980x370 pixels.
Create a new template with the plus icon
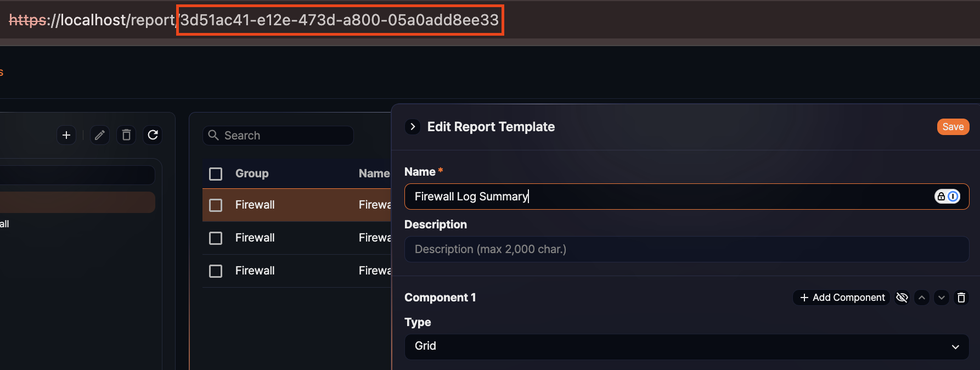point(66,135)
